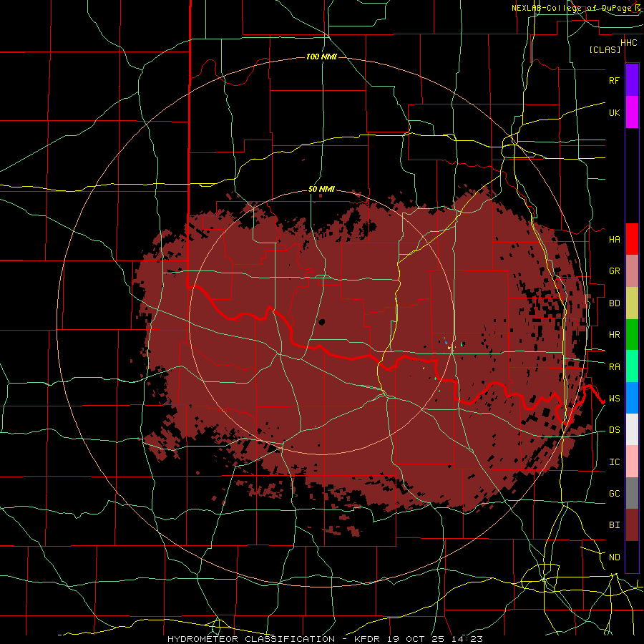Viewport: 644px width, 644px height.
Task: Select the DS legend label
Action: point(614,429)
